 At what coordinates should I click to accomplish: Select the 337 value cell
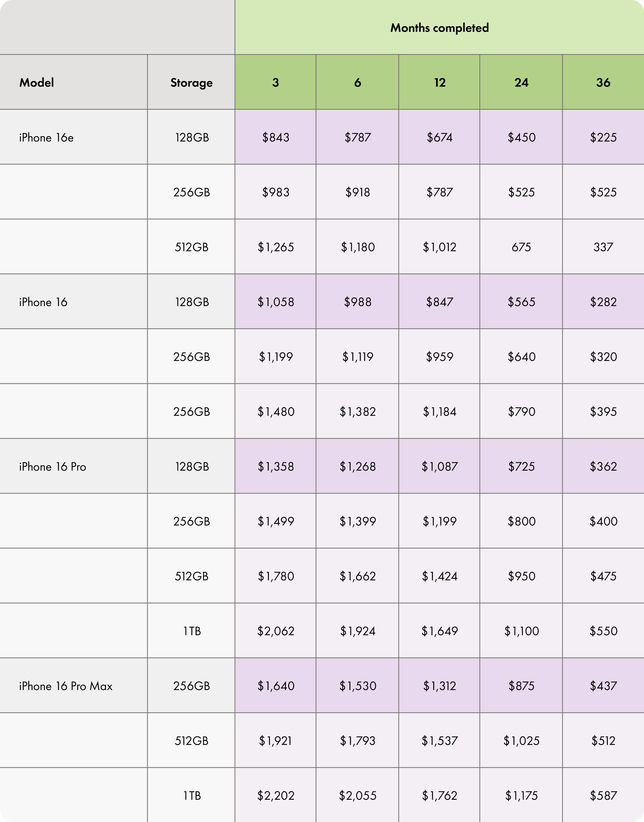tap(603, 247)
